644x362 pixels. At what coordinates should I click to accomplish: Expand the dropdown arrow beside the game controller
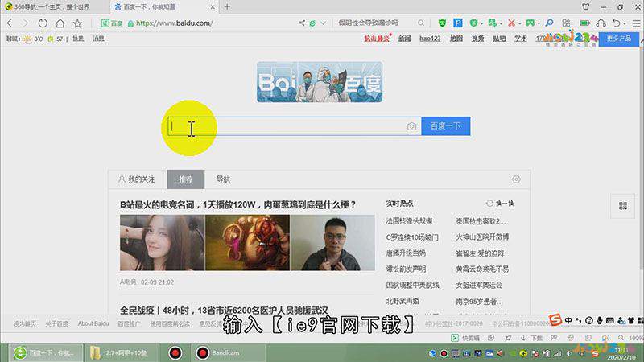click(x=539, y=23)
